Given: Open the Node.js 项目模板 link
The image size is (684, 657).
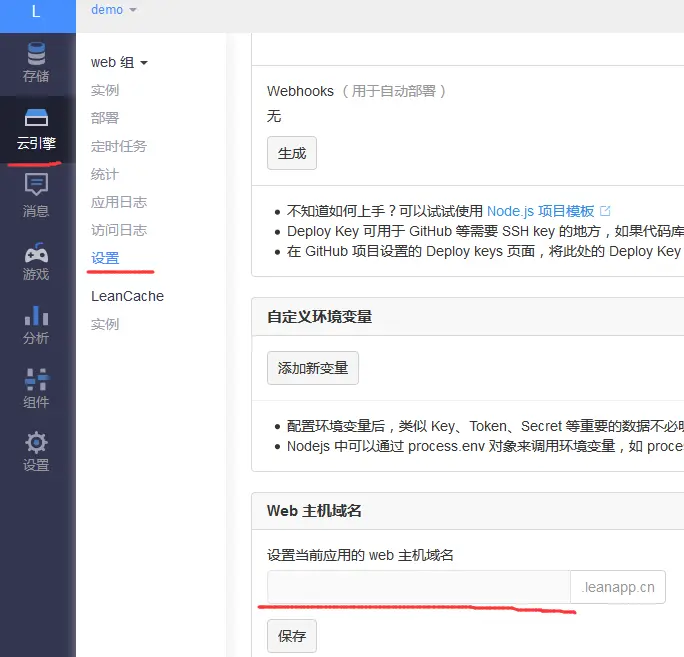Looking at the screenshot, I should 540,211.
